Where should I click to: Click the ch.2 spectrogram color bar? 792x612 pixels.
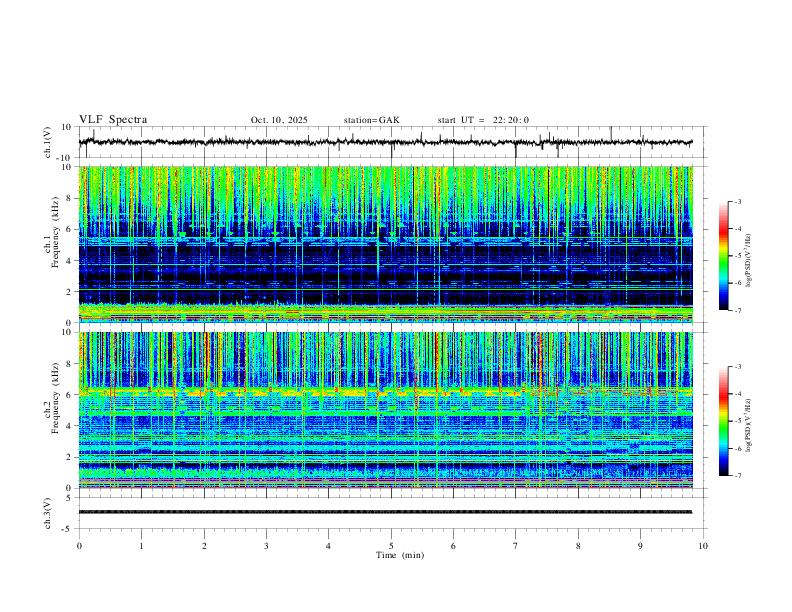pos(723,421)
